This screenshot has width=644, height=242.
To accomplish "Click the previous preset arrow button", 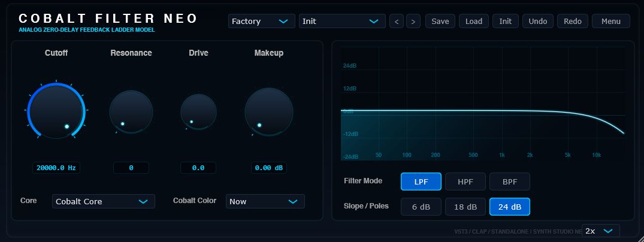I will pyautogui.click(x=397, y=22).
